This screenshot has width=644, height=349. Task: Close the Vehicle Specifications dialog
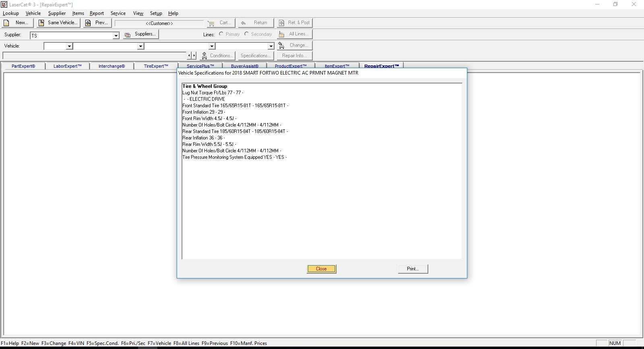(x=321, y=269)
